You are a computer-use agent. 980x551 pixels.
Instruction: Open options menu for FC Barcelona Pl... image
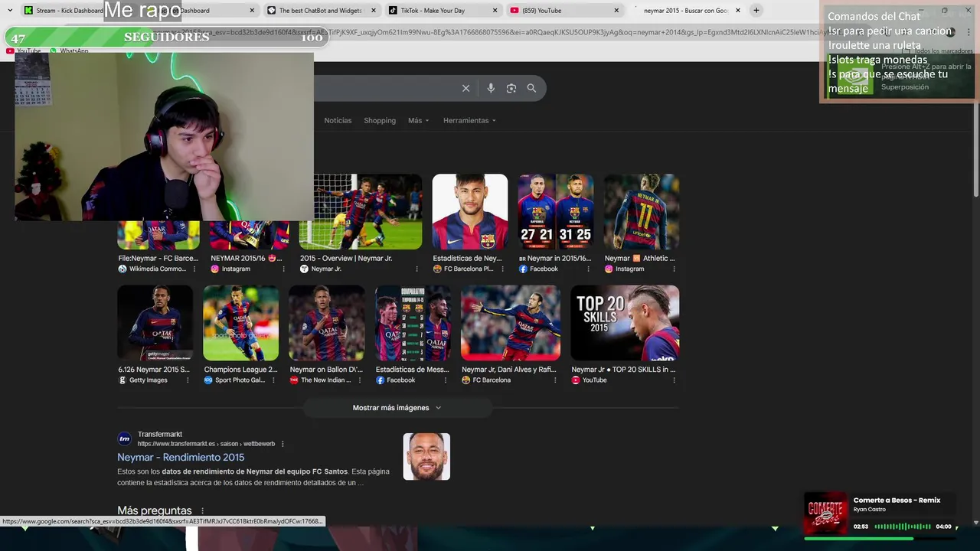[x=502, y=269]
